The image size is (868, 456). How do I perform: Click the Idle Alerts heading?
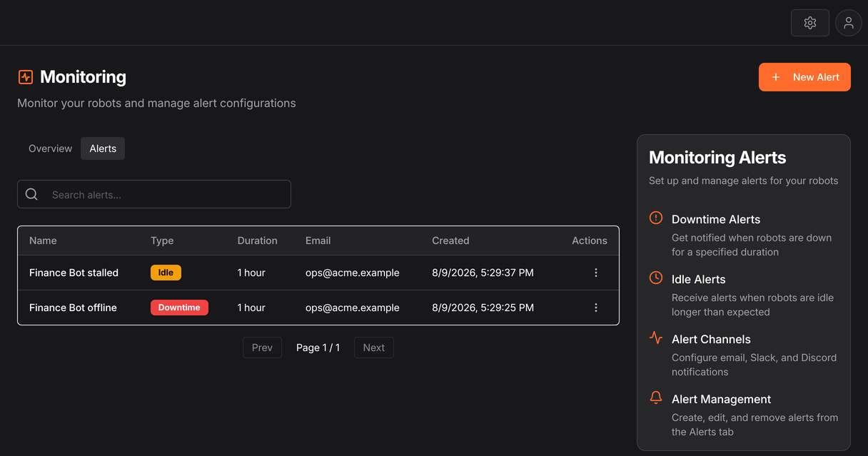point(698,279)
